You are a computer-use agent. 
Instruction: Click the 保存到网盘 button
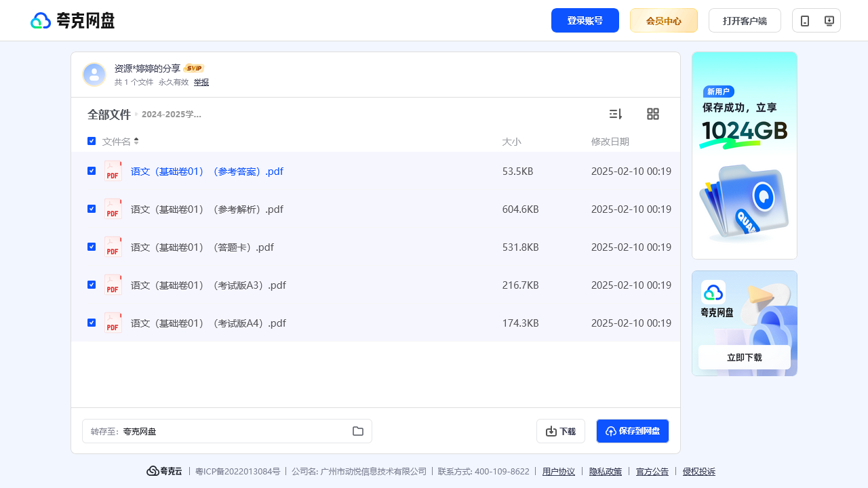633,431
